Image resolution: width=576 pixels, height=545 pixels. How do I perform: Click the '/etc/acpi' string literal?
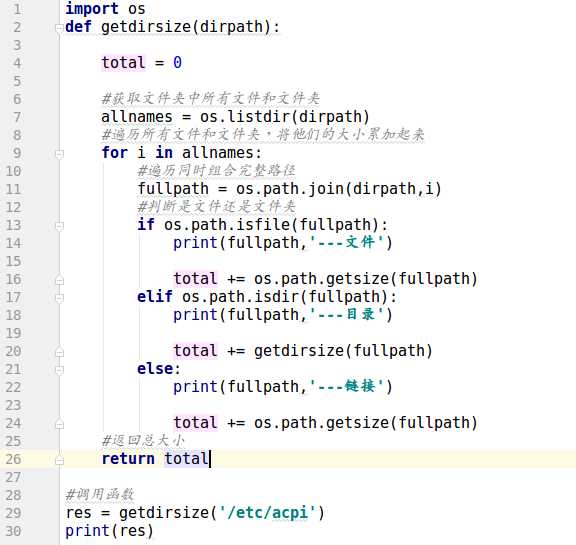click(x=267, y=513)
